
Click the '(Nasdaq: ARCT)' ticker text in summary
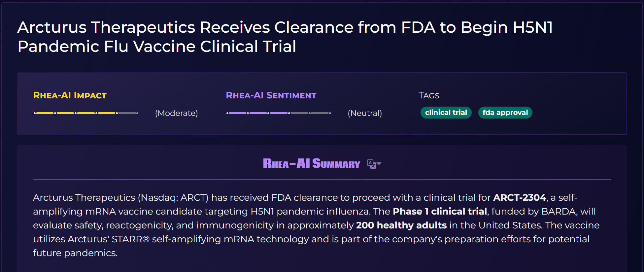(x=173, y=197)
